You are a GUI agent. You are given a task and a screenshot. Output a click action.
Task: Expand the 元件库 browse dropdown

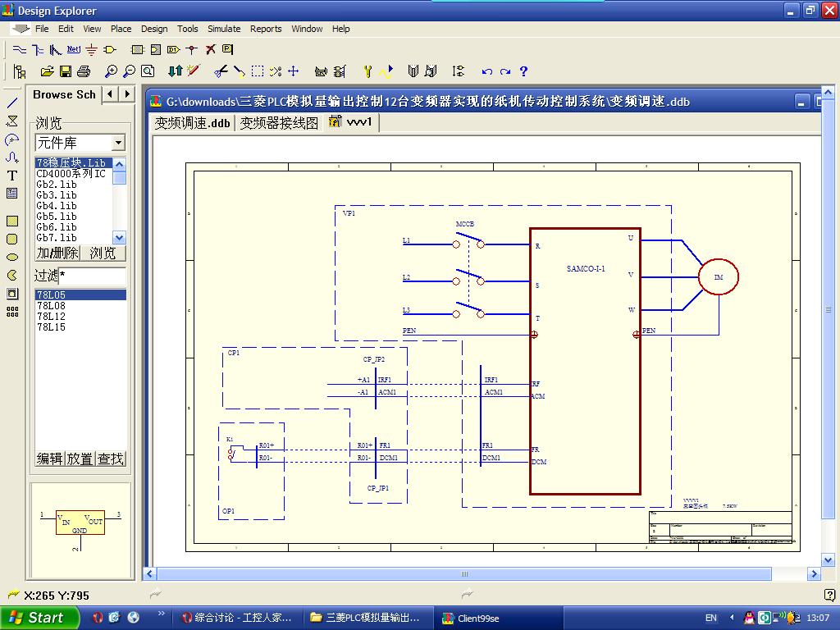coord(118,143)
